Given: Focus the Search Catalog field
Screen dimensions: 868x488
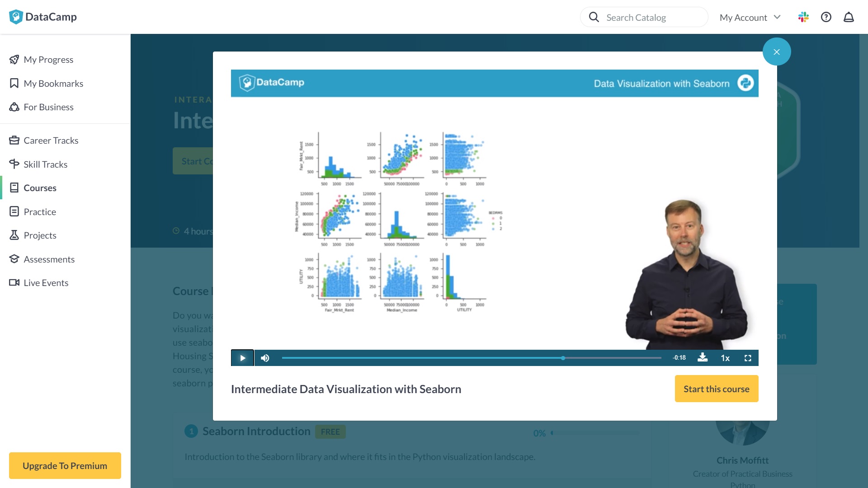Looking at the screenshot, I should tap(644, 17).
